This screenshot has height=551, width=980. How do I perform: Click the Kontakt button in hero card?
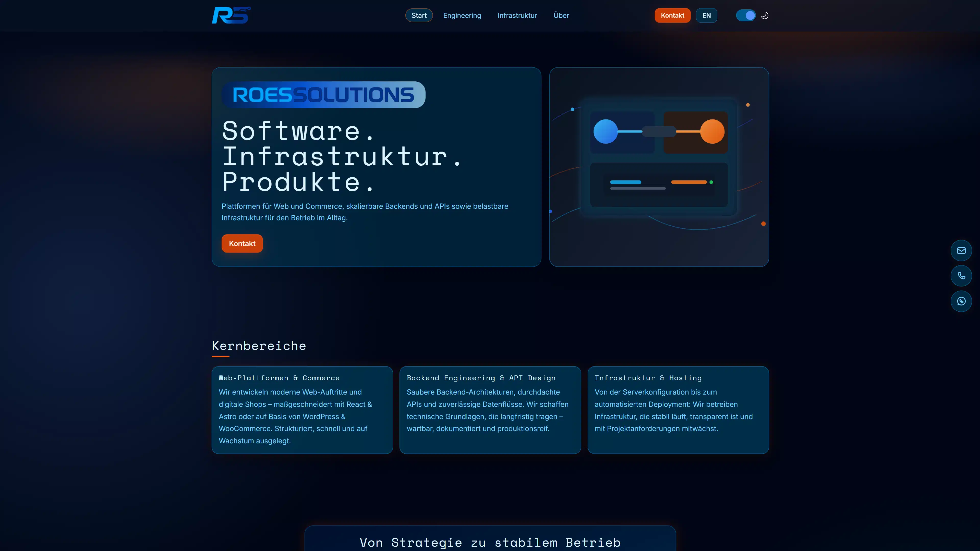click(242, 243)
